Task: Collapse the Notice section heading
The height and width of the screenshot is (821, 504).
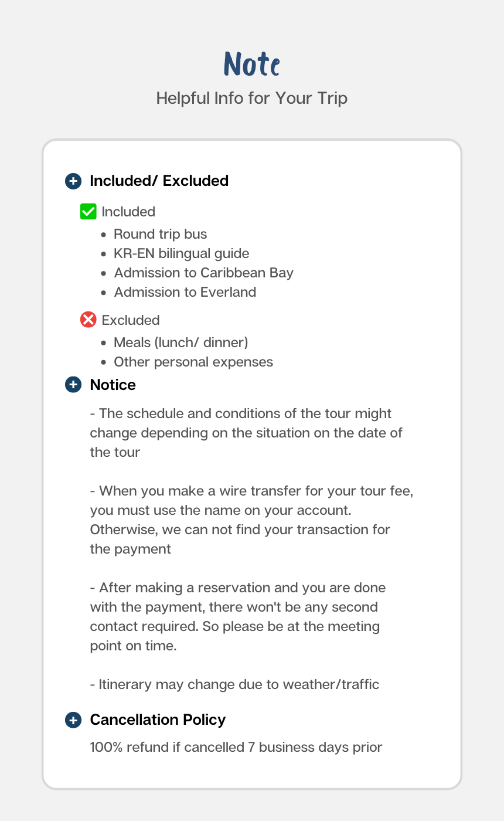Action: tap(113, 385)
